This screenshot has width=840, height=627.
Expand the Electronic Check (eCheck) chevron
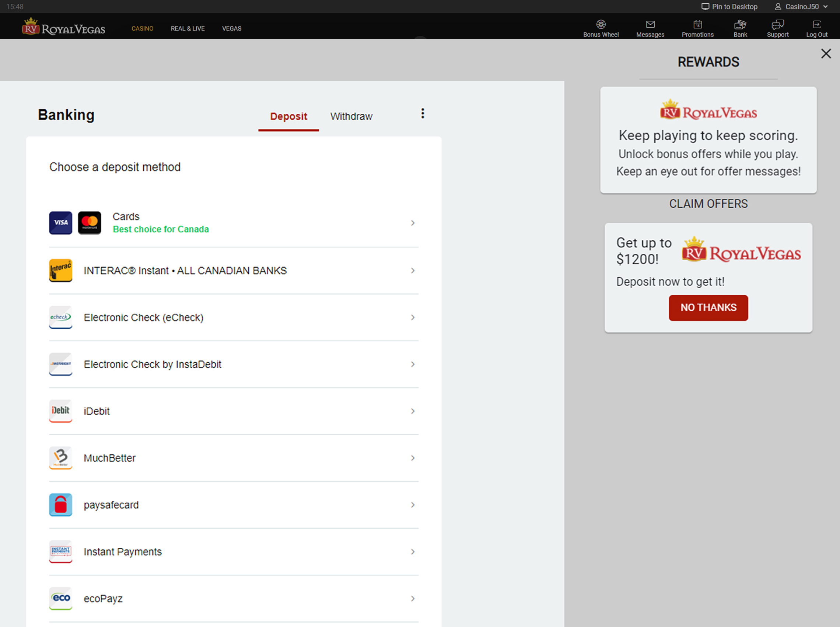coord(413,317)
